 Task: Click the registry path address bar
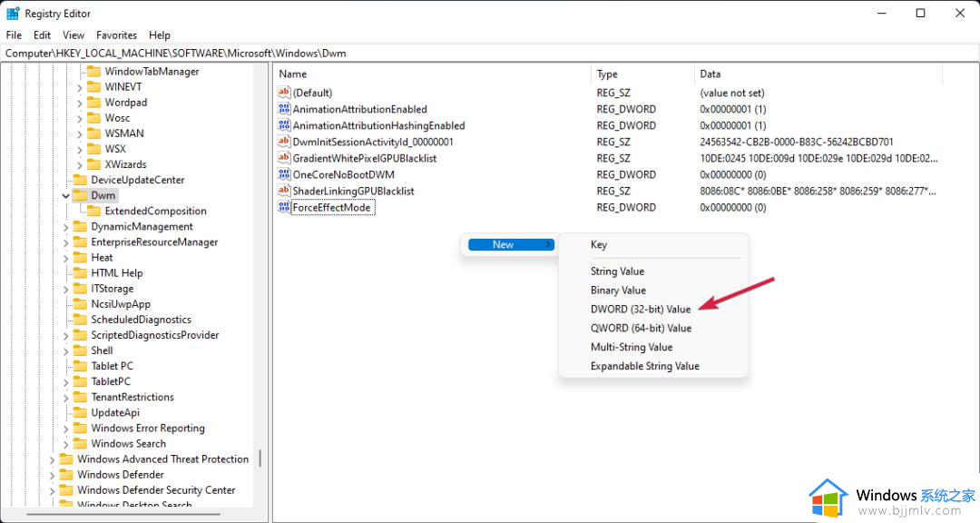click(490, 54)
